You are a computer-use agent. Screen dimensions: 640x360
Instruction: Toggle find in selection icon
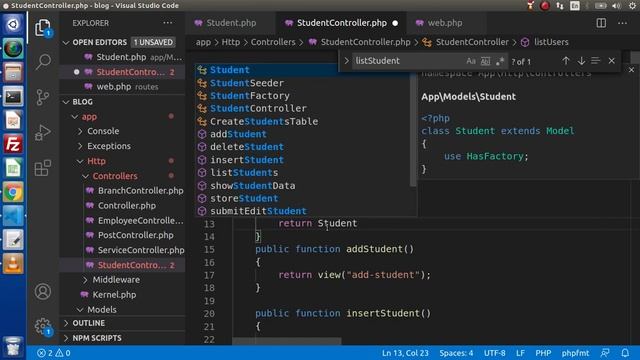(x=596, y=61)
